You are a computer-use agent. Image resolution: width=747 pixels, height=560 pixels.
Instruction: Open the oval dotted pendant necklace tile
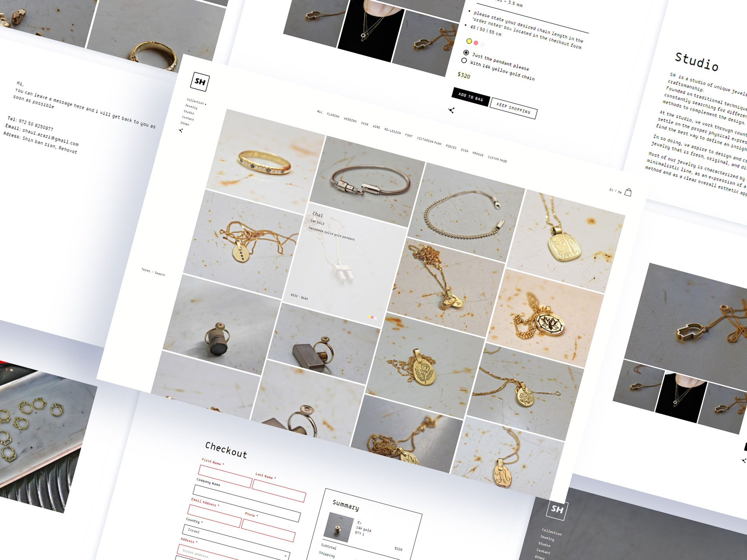pos(244,244)
